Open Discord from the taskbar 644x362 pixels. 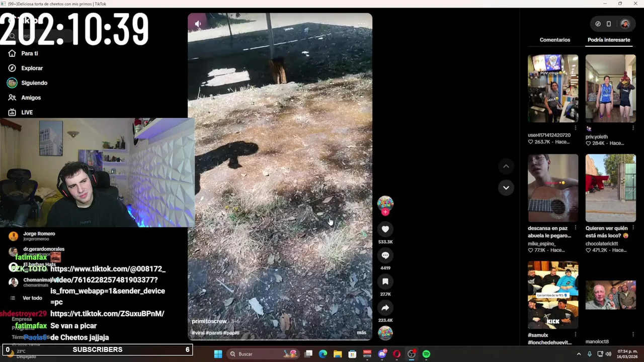[x=382, y=354]
